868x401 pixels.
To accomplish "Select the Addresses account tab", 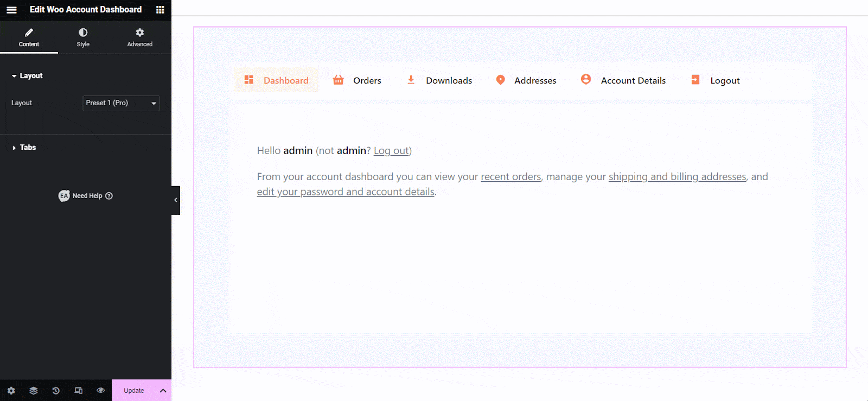I will (x=526, y=80).
